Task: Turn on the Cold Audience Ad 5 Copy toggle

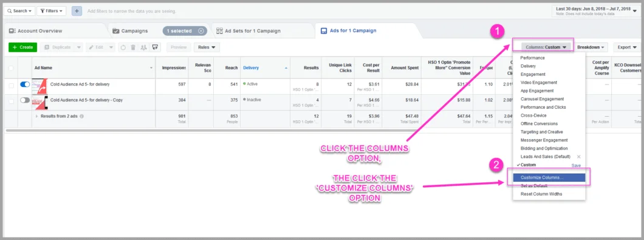Action: click(25, 100)
